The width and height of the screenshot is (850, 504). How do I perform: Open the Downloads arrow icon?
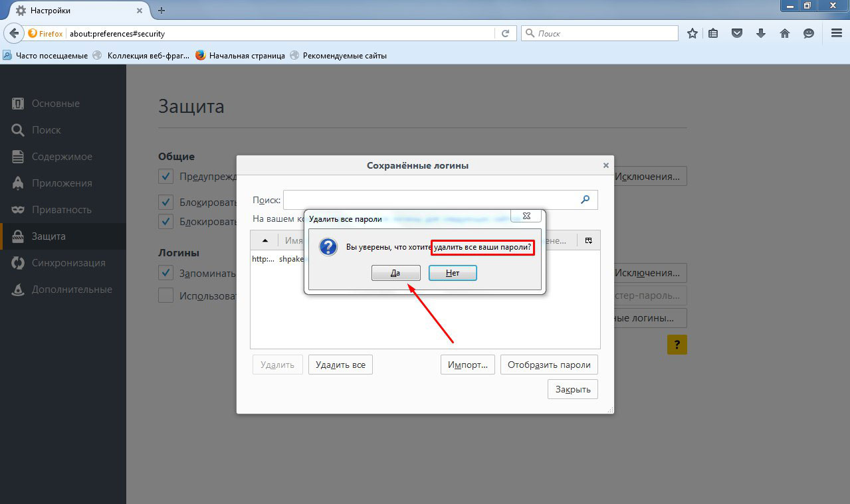click(761, 33)
